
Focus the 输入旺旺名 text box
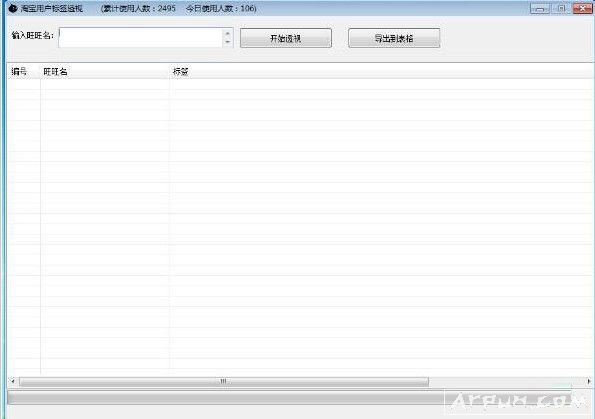tap(141, 38)
